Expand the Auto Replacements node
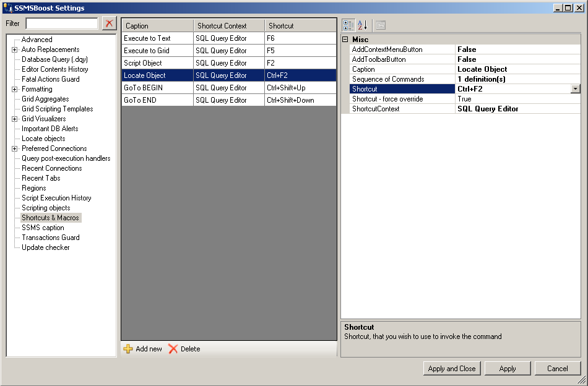 [14, 49]
